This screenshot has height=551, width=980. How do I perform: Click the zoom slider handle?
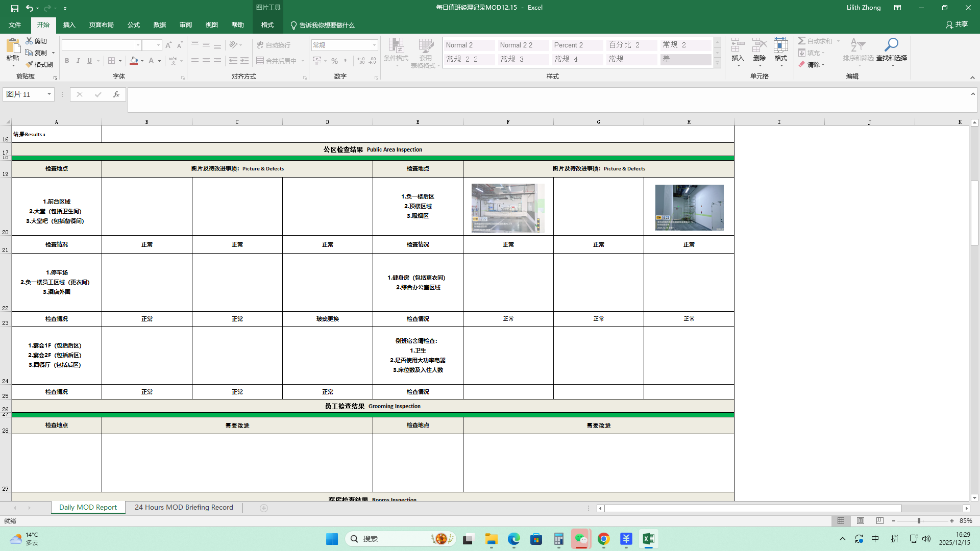coord(919,521)
